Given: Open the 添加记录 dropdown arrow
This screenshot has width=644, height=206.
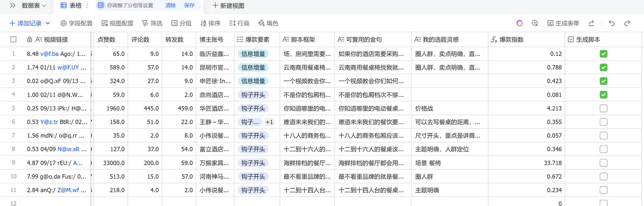Looking at the screenshot, I should point(48,23).
